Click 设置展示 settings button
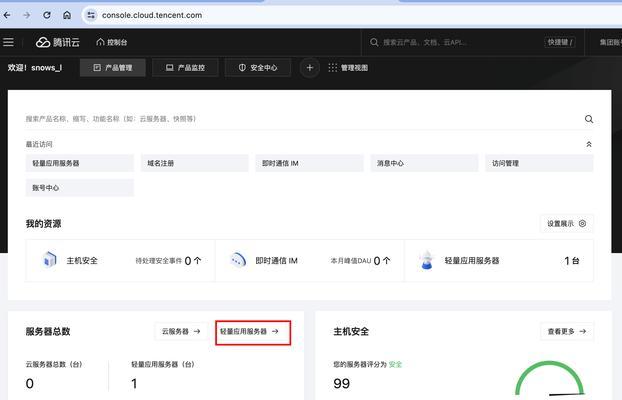This screenshot has height=400, width=622. click(x=566, y=223)
